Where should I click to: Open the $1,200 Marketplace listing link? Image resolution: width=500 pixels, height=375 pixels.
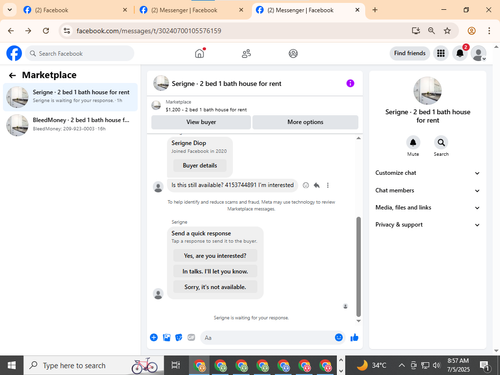206,110
